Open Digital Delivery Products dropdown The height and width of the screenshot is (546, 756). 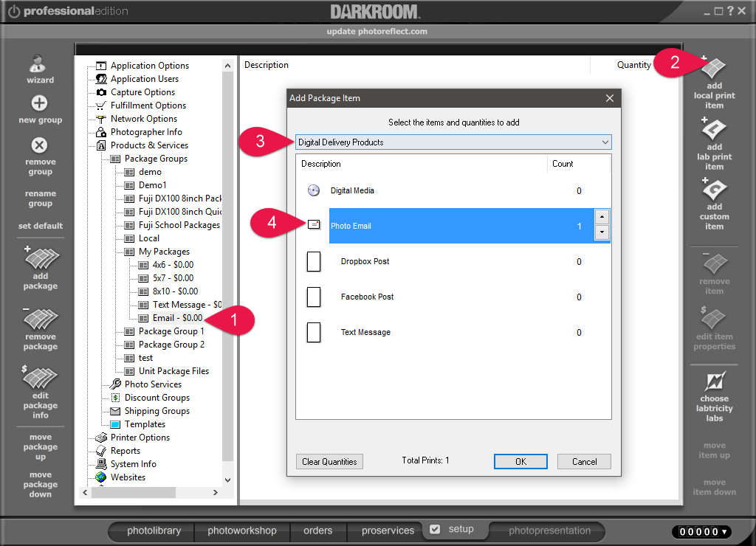click(x=453, y=142)
